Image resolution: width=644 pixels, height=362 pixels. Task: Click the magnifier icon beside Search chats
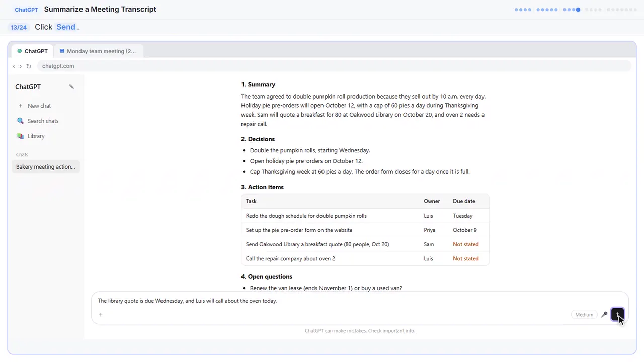click(20, 121)
